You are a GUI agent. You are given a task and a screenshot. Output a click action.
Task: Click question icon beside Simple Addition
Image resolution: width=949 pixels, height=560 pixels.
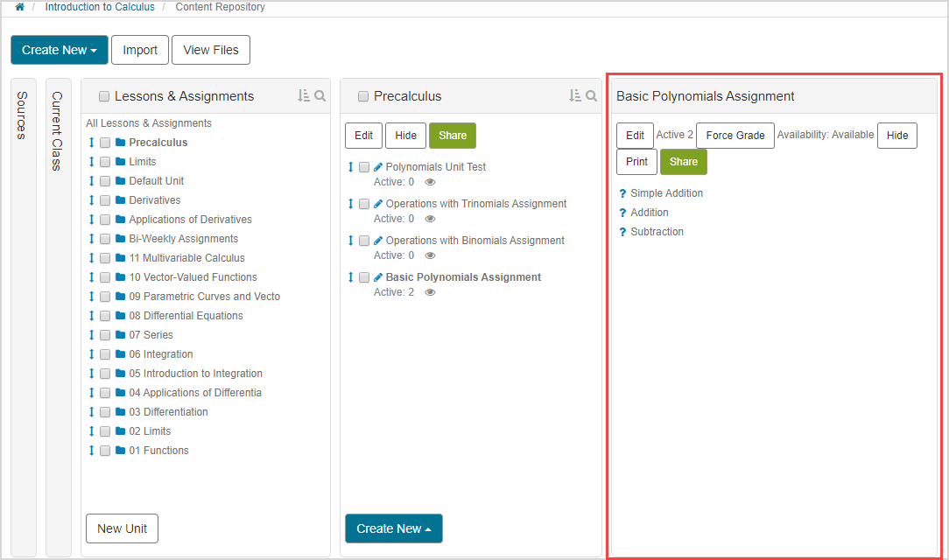[622, 194]
